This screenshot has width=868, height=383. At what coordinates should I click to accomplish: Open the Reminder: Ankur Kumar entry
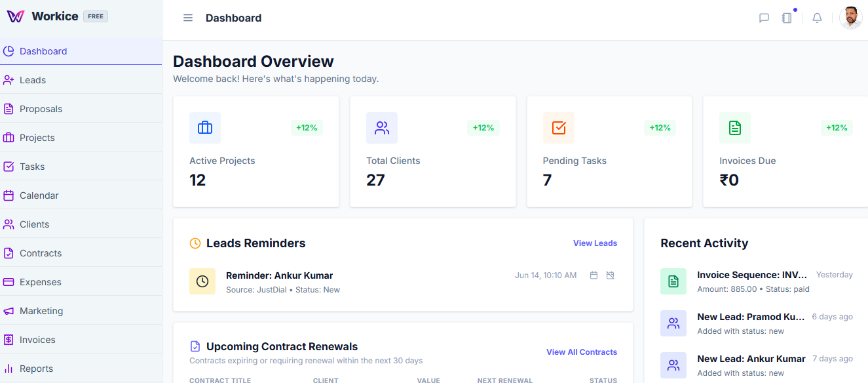click(280, 275)
